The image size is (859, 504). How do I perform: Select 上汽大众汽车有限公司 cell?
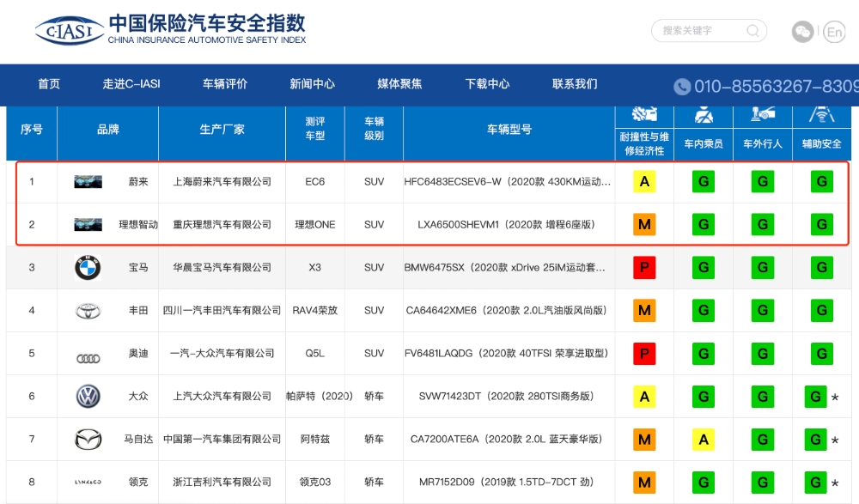point(222,397)
